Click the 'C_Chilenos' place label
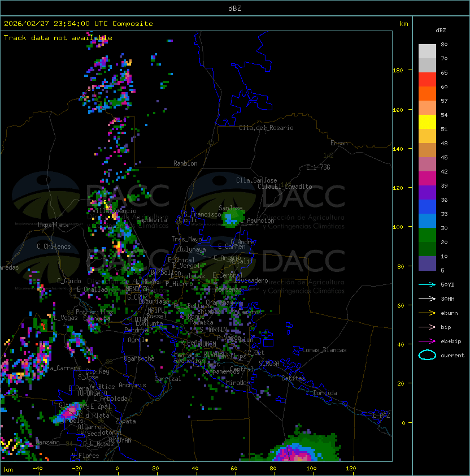 click(x=54, y=246)
